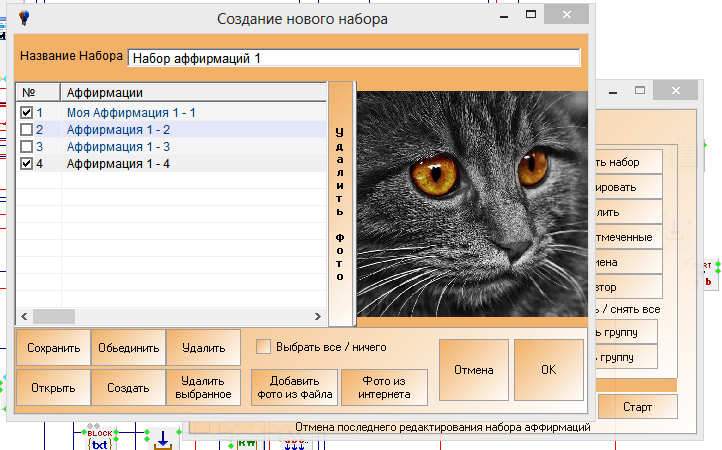This screenshot has height=450, width=722.
Task: Click the BLOCK txt icon in background diagram
Action: (98, 439)
